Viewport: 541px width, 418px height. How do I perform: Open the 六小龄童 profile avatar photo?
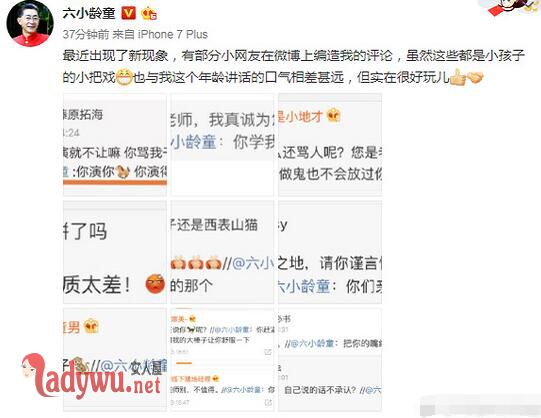tap(30, 23)
